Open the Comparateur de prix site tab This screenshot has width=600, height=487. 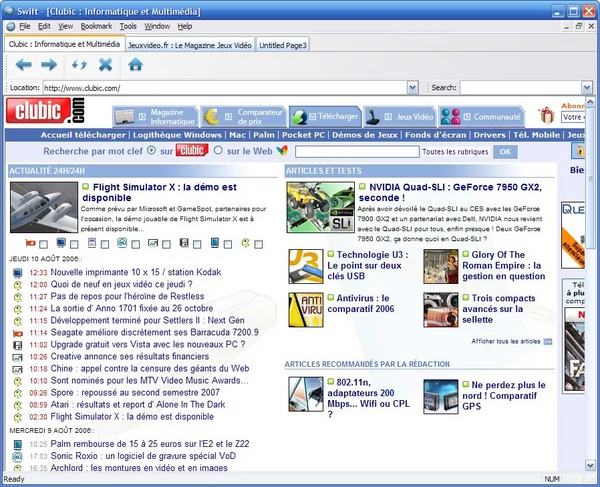point(244,116)
